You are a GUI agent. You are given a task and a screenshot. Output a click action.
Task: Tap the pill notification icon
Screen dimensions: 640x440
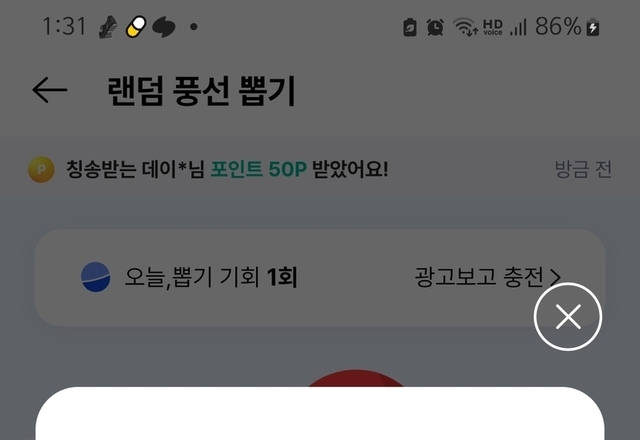(136, 27)
